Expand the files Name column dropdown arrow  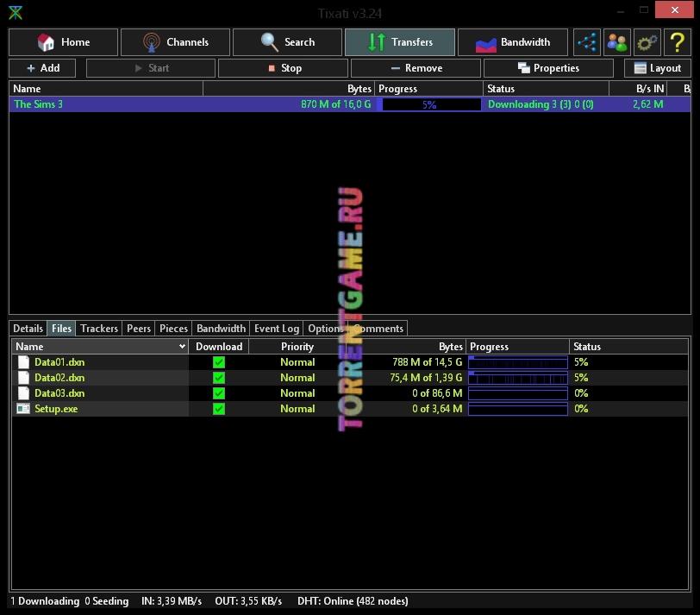182,346
